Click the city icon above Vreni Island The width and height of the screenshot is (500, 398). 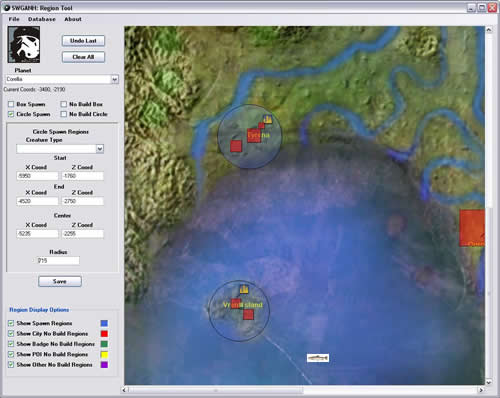pos(244,289)
